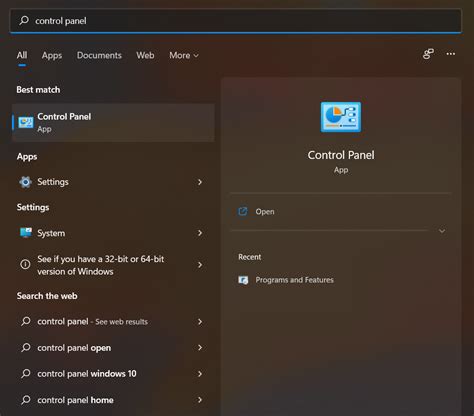
Task: Select the All tab
Action: [x=22, y=55]
